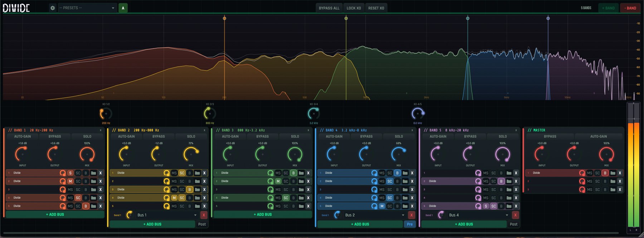The height and width of the screenshot is (238, 644).
Task: Bypass Band 2
Action: click(x=158, y=136)
